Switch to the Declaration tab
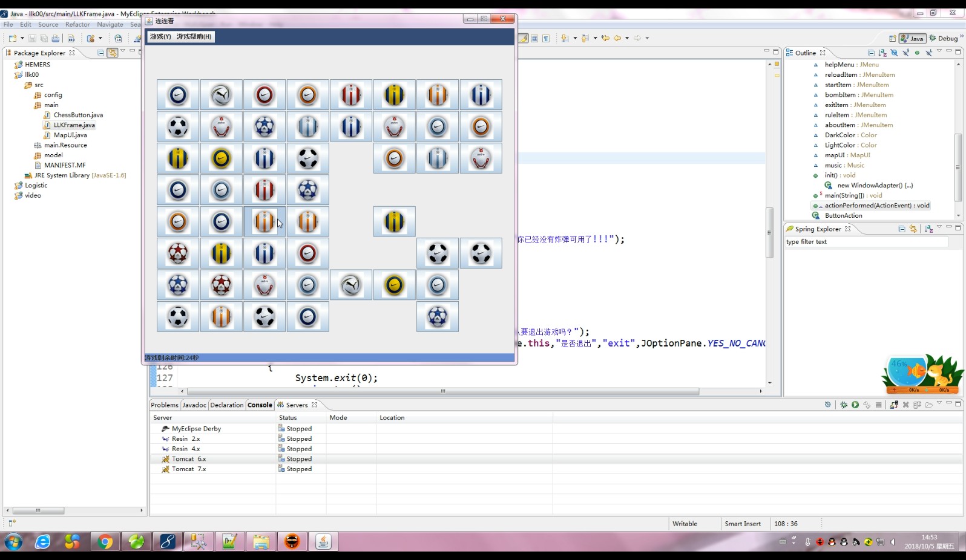The height and width of the screenshot is (560, 966). (227, 405)
